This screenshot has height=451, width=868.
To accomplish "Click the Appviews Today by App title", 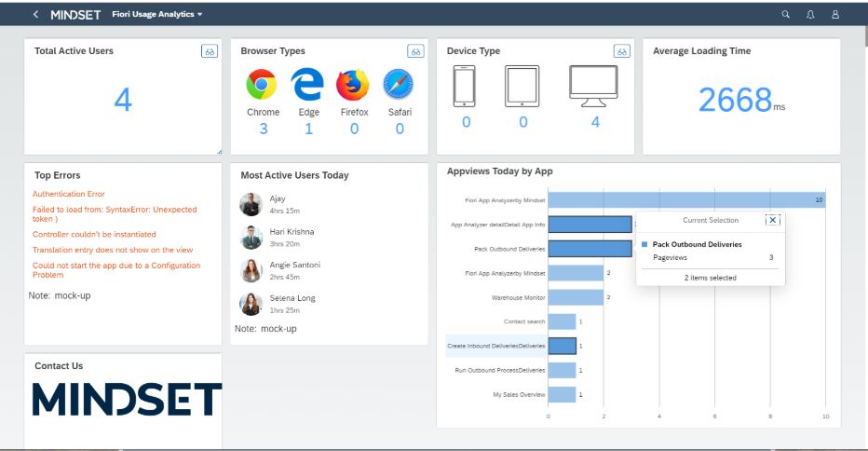I will [x=499, y=171].
